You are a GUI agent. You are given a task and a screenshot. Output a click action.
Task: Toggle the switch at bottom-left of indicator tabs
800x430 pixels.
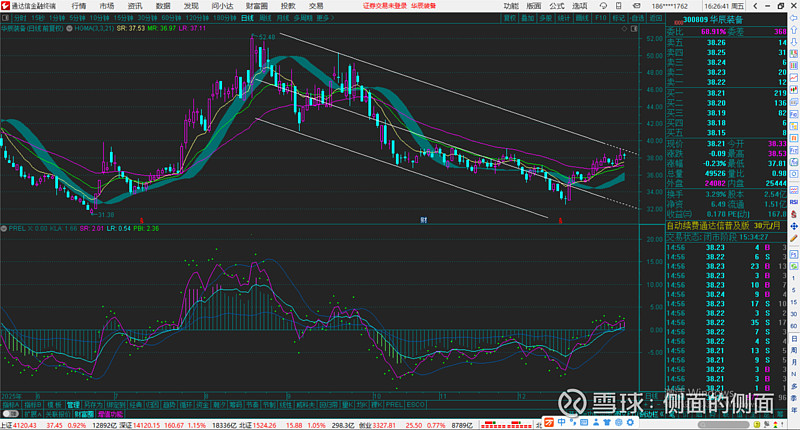coord(10,414)
